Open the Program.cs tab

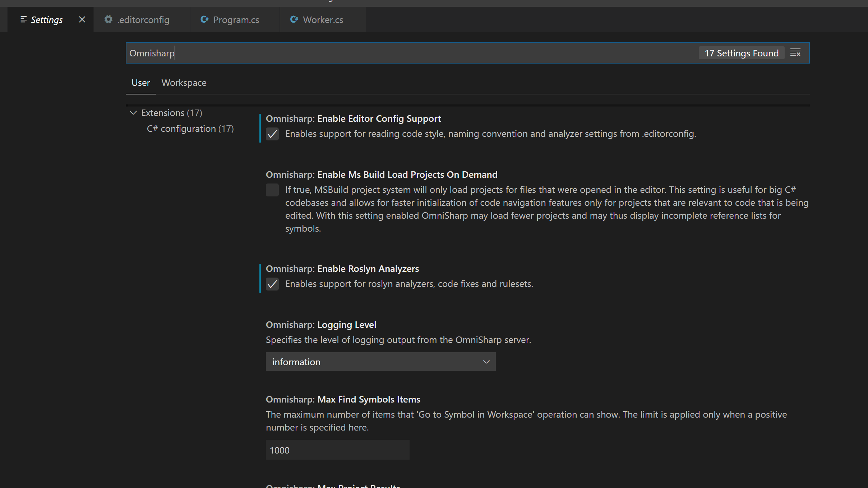pos(235,19)
